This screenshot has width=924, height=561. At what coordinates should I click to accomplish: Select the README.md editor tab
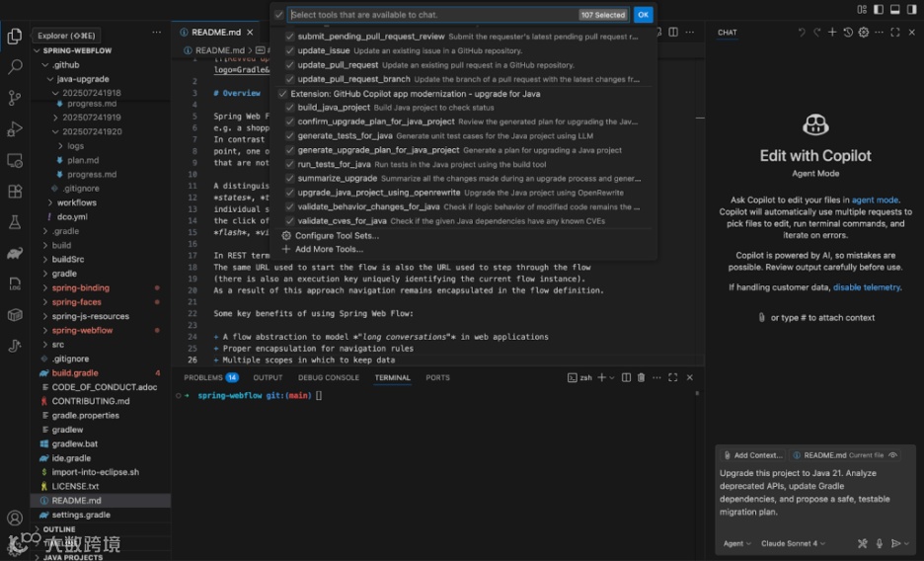coord(215,33)
